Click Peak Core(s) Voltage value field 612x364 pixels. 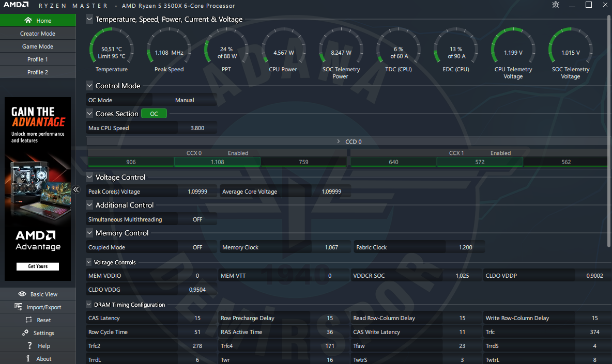pyautogui.click(x=197, y=192)
